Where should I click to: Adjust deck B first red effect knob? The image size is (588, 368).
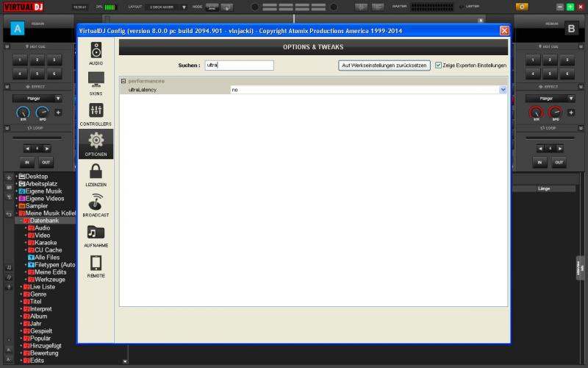pyautogui.click(x=536, y=113)
